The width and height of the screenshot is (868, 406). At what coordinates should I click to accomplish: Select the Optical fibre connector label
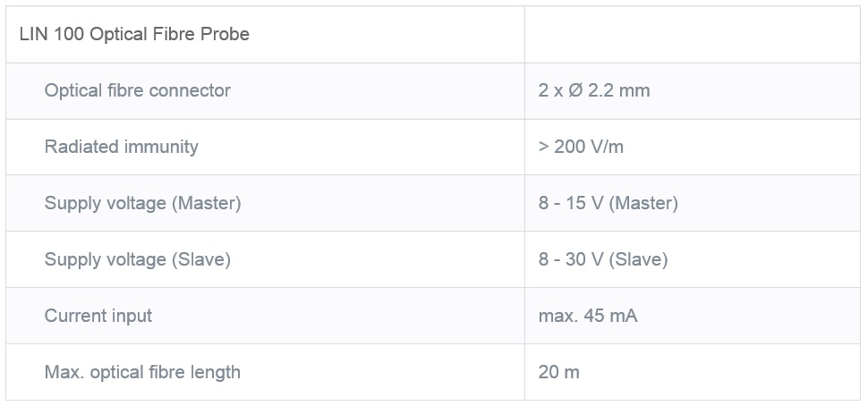[137, 90]
